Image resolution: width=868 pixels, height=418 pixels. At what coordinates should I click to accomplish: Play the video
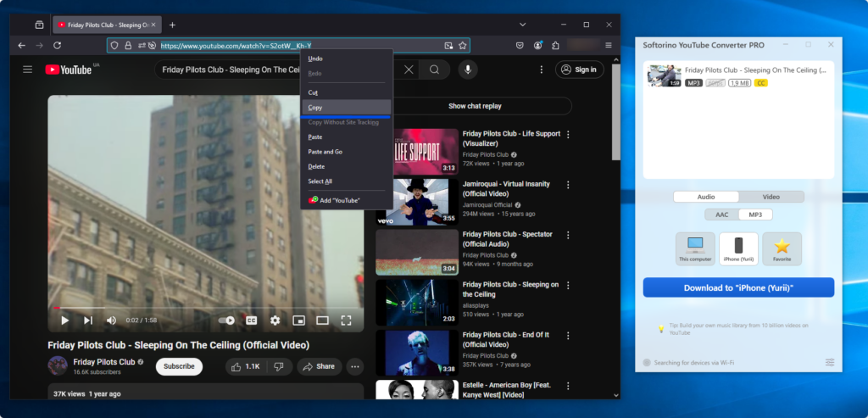64,320
